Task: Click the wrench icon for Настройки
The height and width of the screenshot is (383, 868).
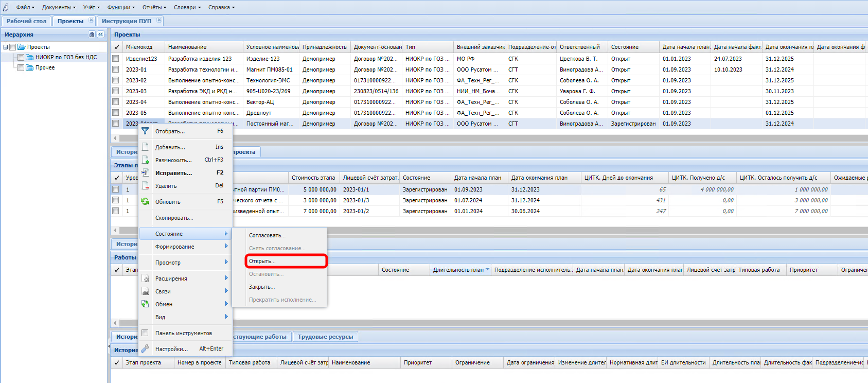Action: click(145, 349)
